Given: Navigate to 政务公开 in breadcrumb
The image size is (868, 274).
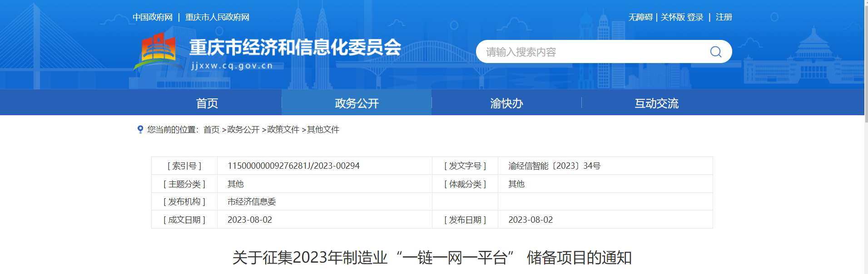Looking at the screenshot, I should tap(243, 130).
